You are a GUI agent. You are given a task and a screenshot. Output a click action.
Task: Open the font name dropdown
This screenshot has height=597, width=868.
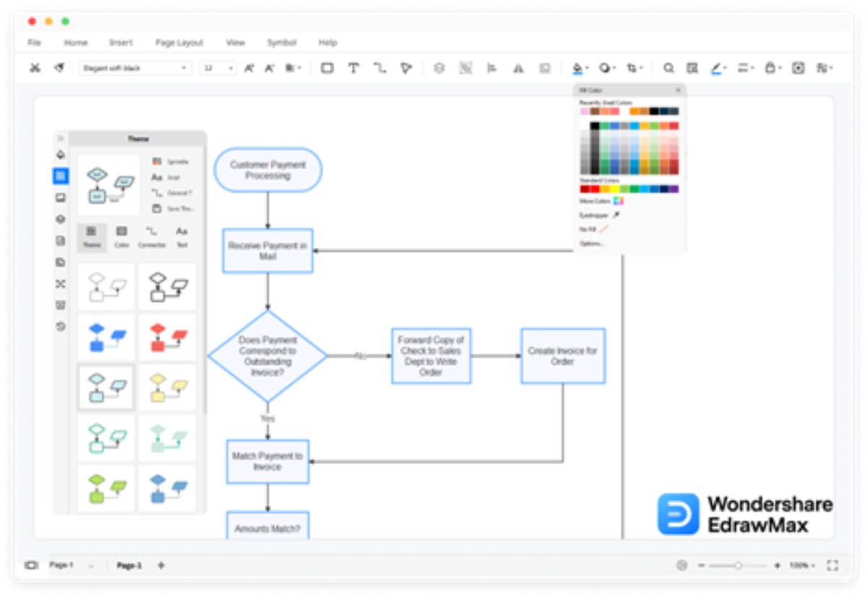(135, 68)
